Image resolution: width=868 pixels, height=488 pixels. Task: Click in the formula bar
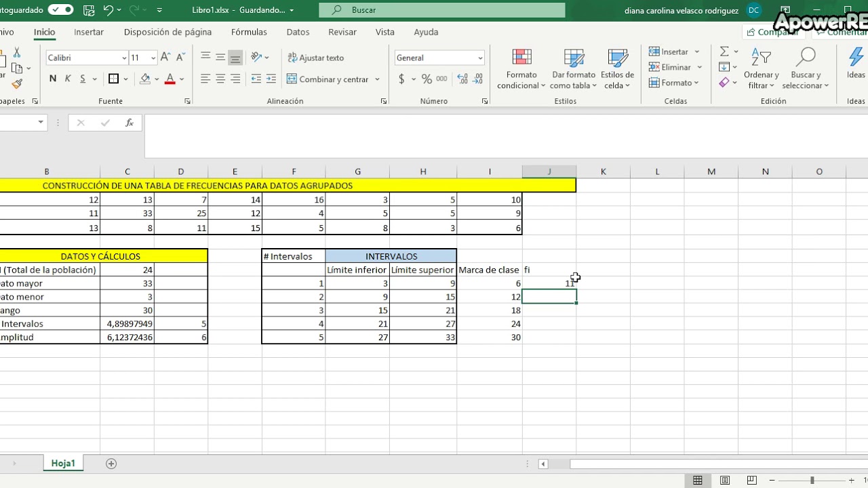(x=505, y=136)
